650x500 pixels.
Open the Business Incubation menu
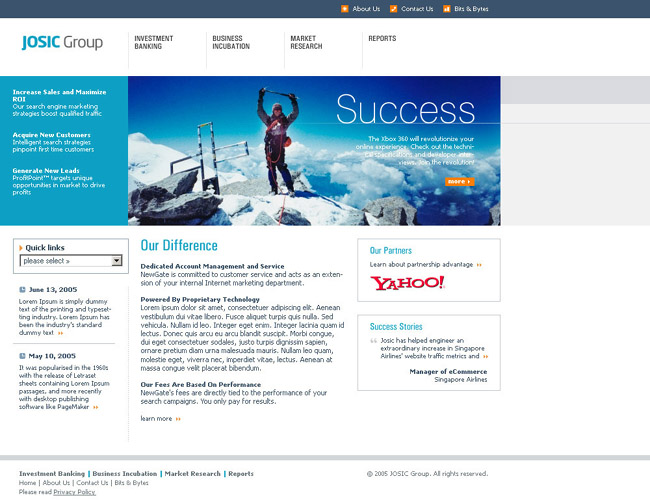(x=229, y=42)
